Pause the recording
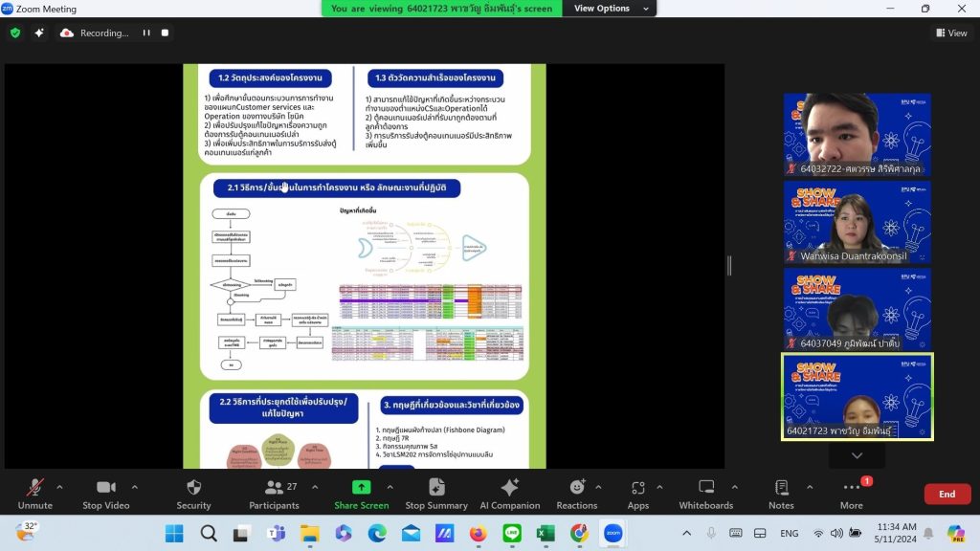This screenshot has height=551, width=980. (146, 33)
